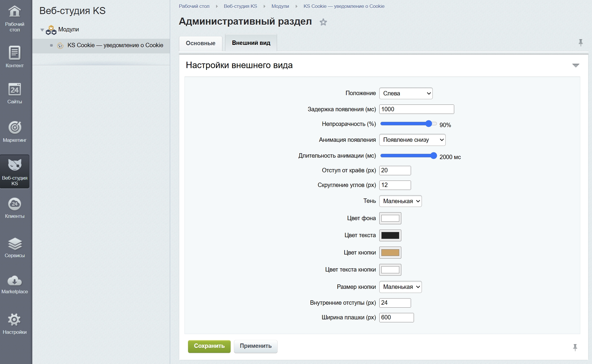This screenshot has width=592, height=364.
Task: Open the Цвет текста color picker
Action: tap(390, 235)
